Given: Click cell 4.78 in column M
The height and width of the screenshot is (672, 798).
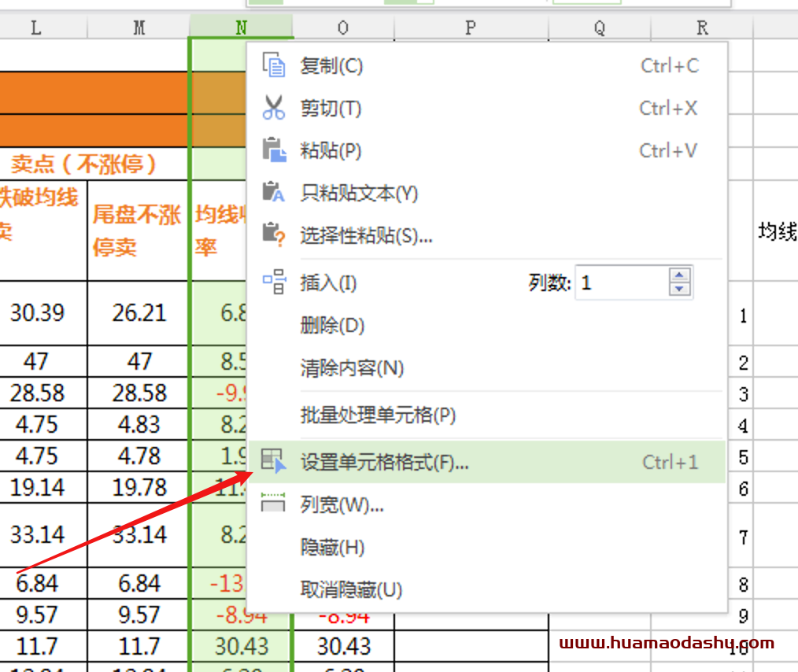Looking at the screenshot, I should pyautogui.click(x=138, y=456).
